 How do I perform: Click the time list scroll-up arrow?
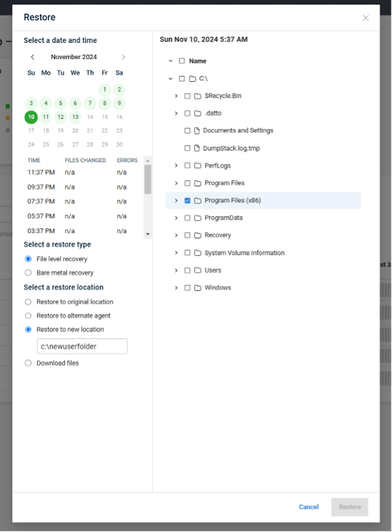[147, 160]
